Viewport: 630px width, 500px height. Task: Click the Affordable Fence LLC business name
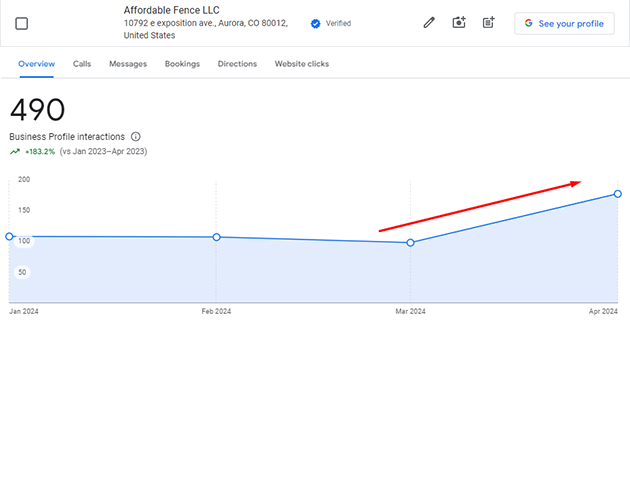coord(171,10)
